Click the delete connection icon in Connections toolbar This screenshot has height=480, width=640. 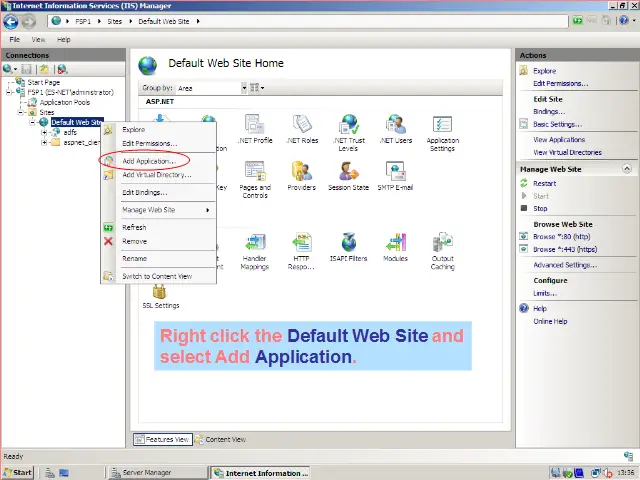[62, 69]
